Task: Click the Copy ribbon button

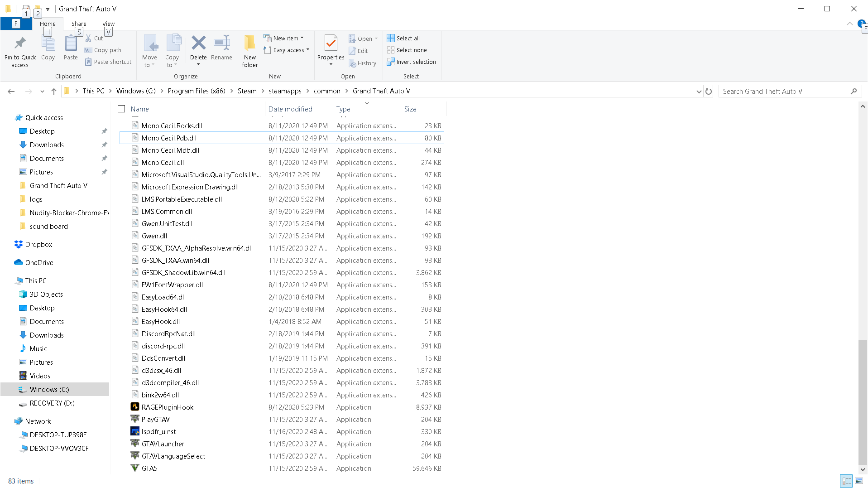Action: [48, 47]
